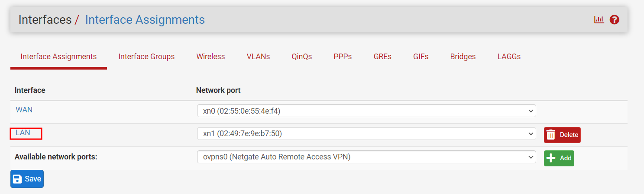
Task: Open the WAN interface link
Action: pos(24,110)
